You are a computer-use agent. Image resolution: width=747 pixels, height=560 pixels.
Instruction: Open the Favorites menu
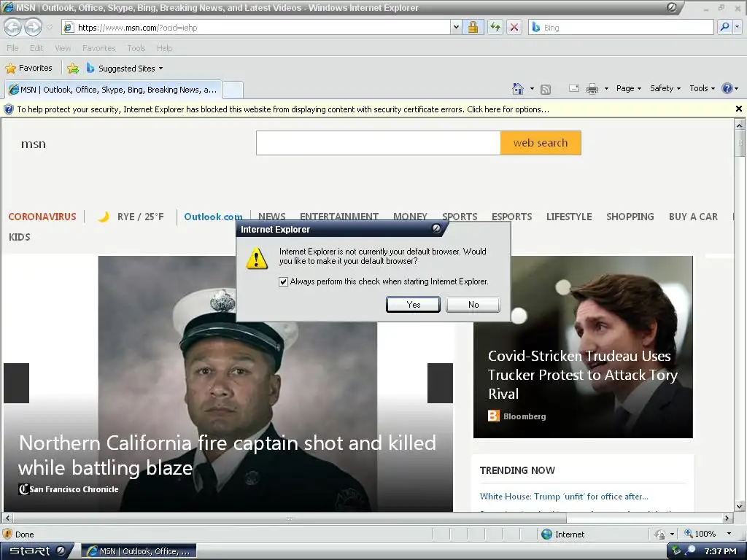click(98, 48)
